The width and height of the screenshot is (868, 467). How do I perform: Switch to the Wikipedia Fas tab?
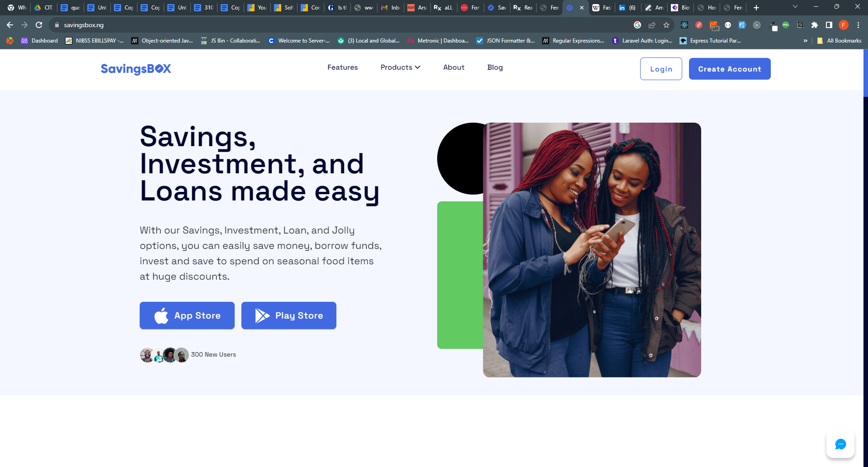(x=602, y=8)
